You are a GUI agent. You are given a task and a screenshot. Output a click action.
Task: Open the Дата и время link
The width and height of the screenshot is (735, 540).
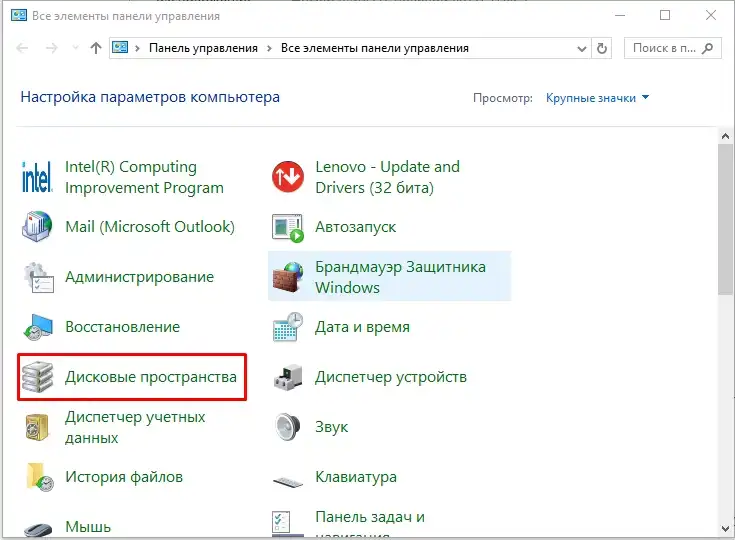click(x=362, y=327)
